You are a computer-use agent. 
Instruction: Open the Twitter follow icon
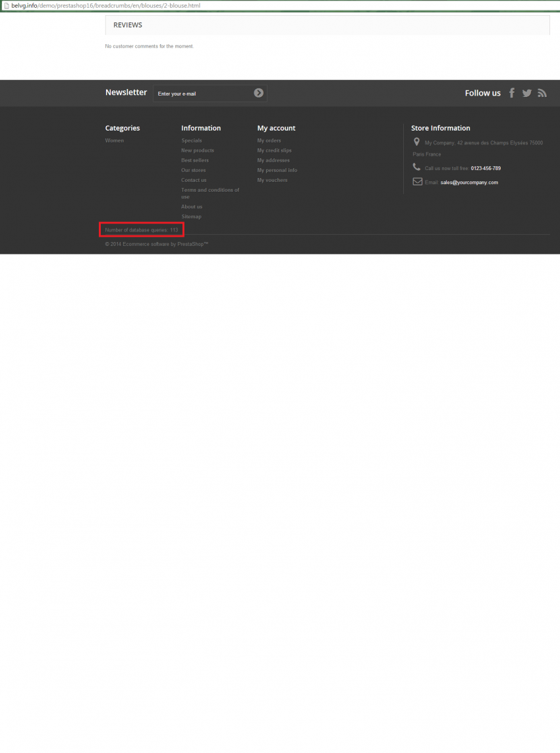tap(527, 93)
